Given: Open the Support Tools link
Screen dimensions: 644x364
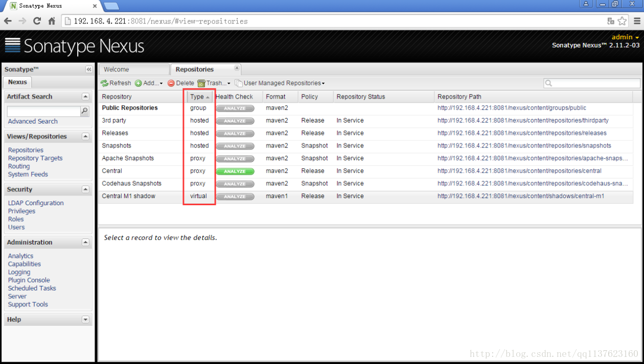Looking at the screenshot, I should coord(28,305).
